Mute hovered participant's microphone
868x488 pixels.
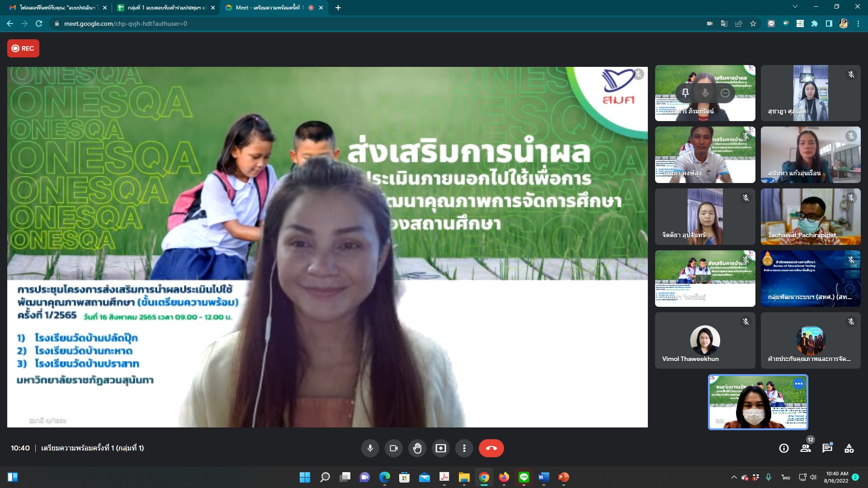pos(705,93)
